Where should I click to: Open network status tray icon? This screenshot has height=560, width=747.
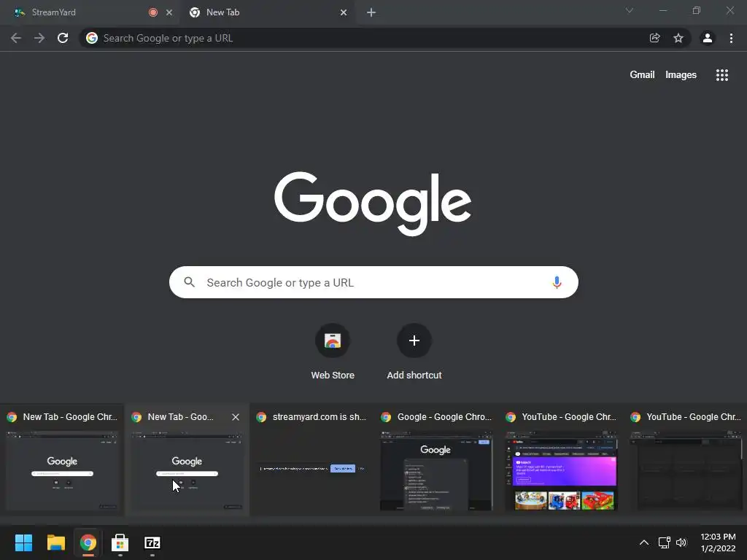pyautogui.click(x=664, y=542)
